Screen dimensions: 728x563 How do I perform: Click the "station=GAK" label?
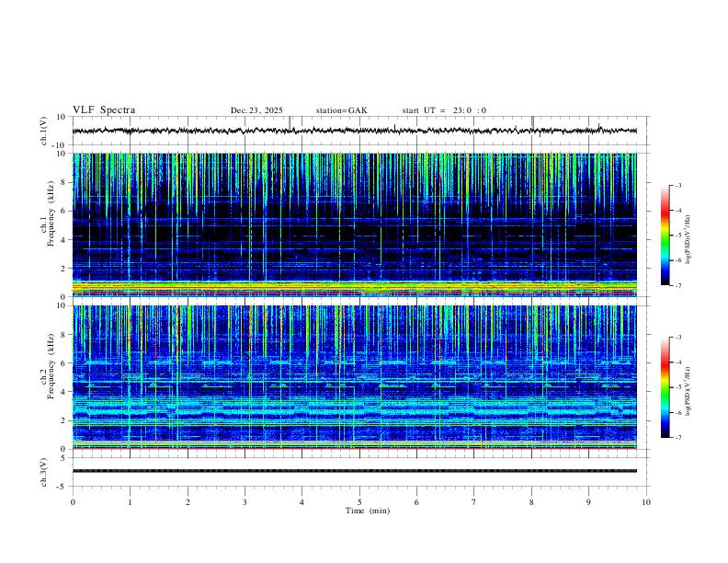click(341, 110)
